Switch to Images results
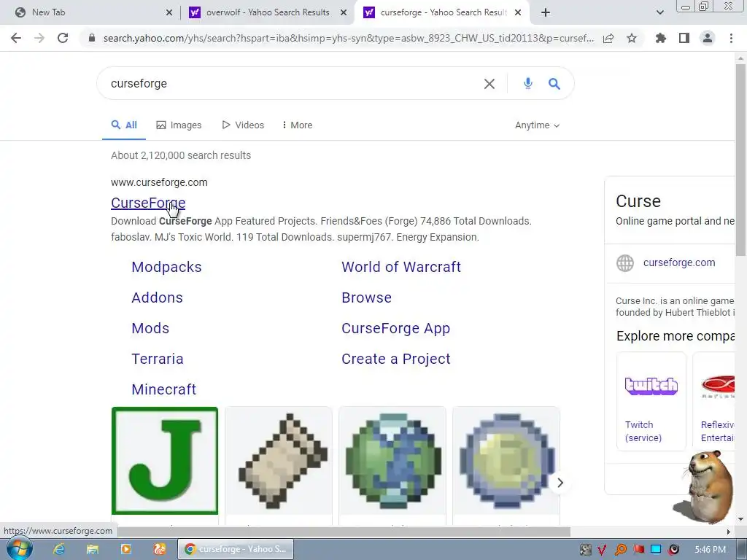 coord(179,125)
